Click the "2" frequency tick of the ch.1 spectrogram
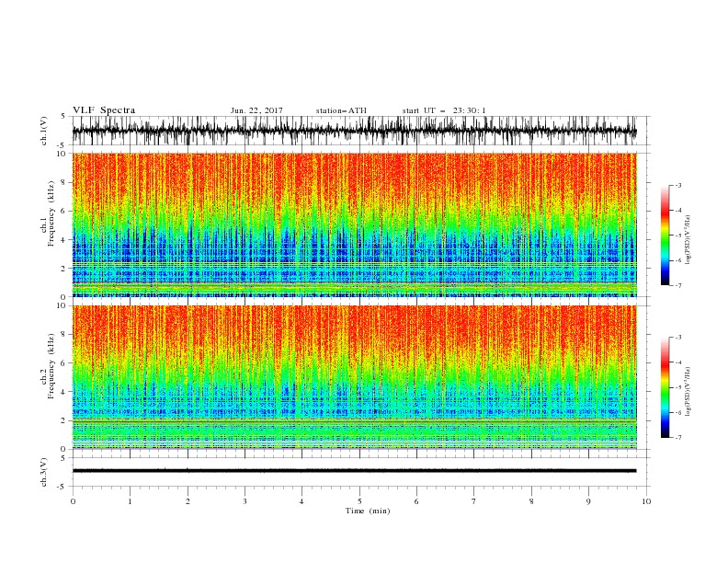The image size is (728, 563). tap(64, 269)
